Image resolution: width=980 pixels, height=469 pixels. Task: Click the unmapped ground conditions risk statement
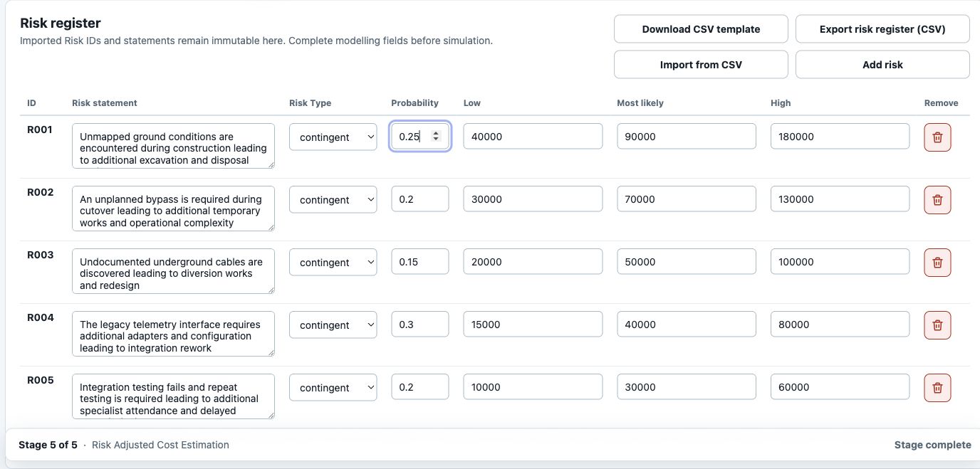[x=173, y=146]
